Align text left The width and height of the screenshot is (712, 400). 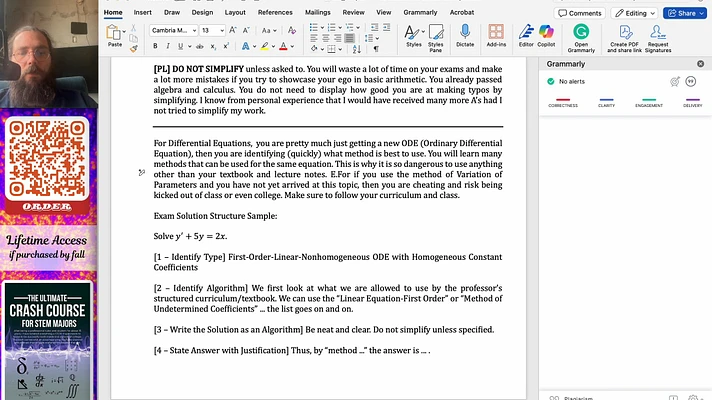(314, 39)
